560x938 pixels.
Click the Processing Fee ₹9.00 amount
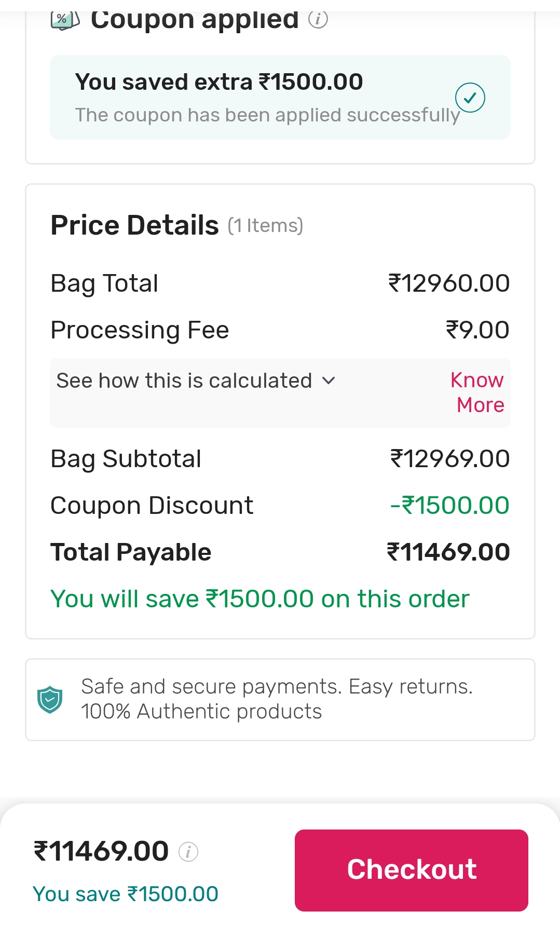[x=477, y=330]
